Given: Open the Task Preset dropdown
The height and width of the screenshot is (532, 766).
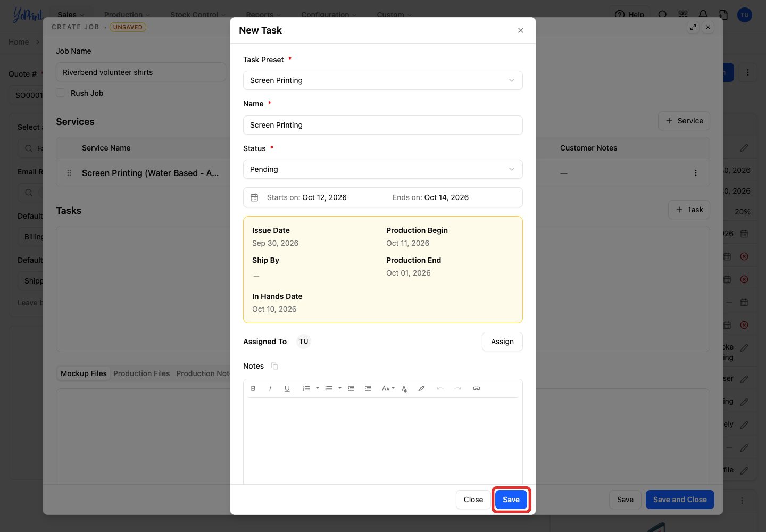Looking at the screenshot, I should tap(383, 80).
